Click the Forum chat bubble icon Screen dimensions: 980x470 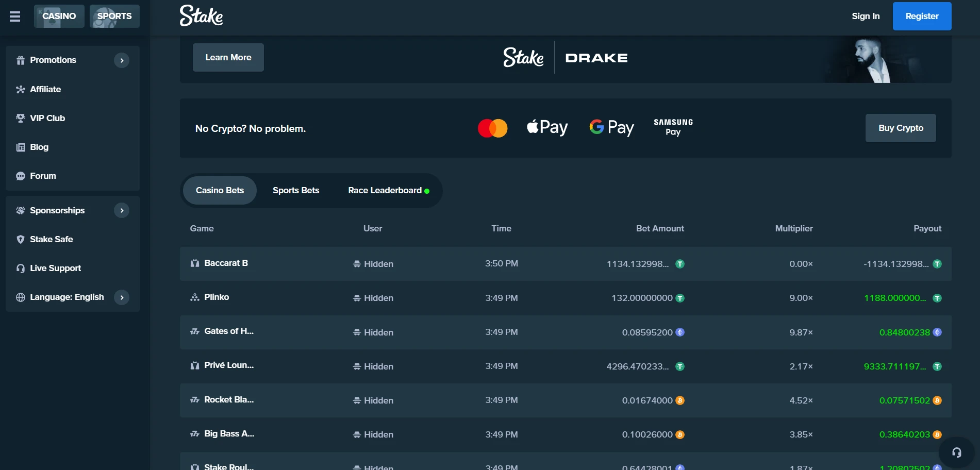21,176
